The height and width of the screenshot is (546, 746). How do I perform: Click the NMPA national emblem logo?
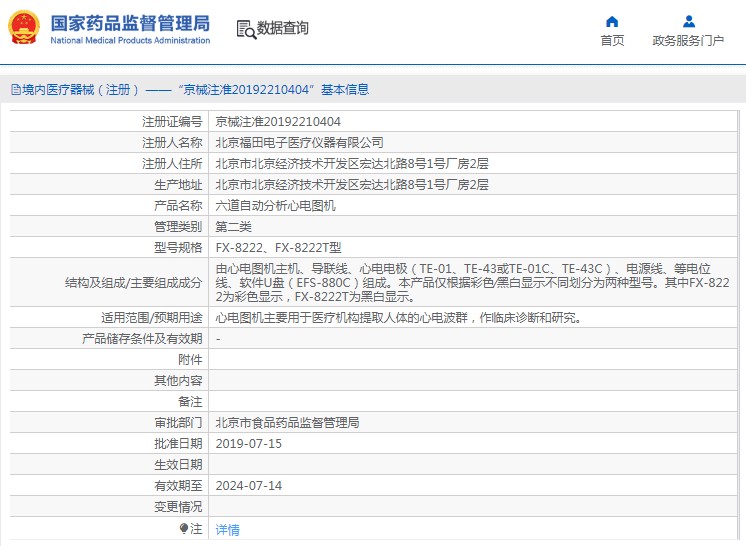coord(24,28)
